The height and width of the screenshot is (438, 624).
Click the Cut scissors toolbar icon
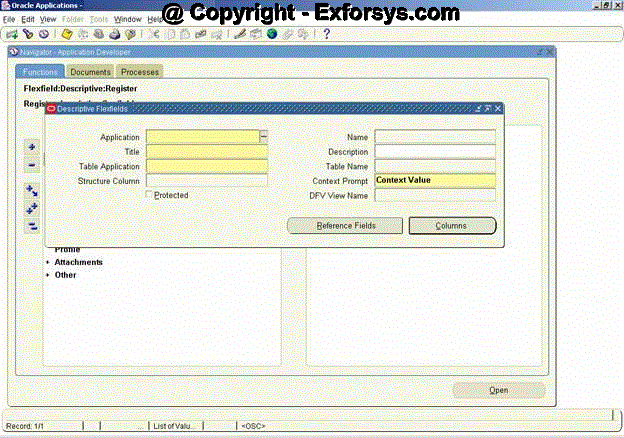154,34
